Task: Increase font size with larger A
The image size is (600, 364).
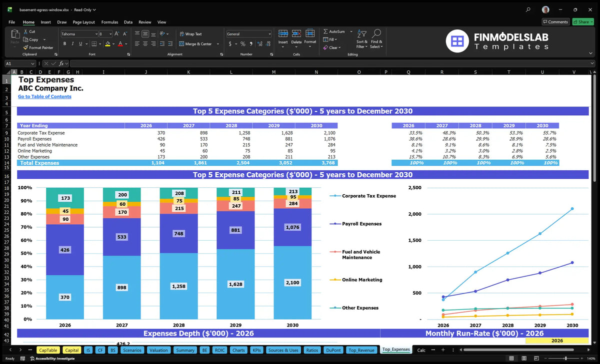Action: click(117, 34)
